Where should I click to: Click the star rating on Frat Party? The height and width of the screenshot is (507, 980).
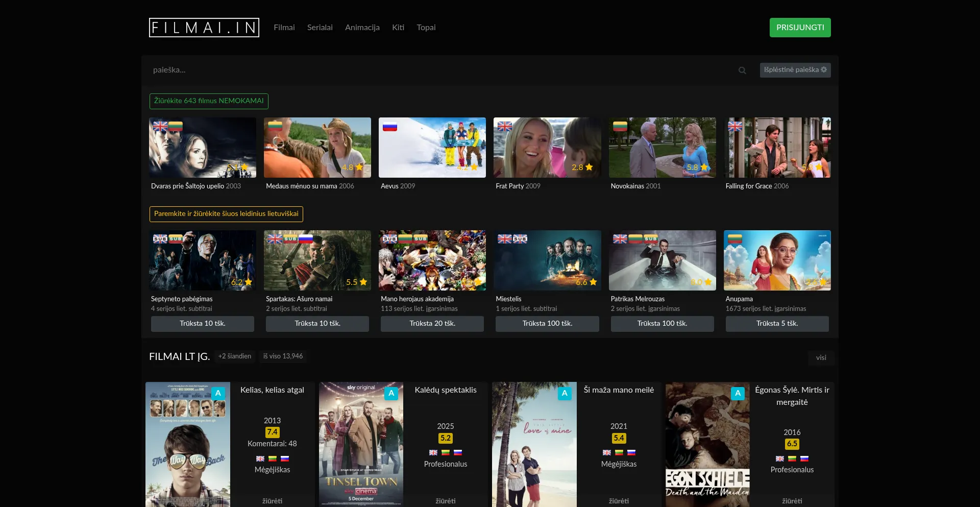pyautogui.click(x=582, y=167)
